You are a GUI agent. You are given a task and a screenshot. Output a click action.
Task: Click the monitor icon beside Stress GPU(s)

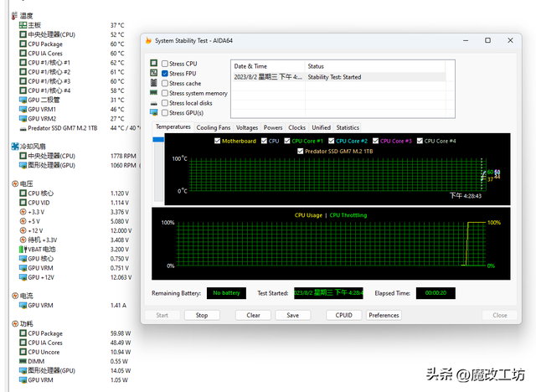point(154,112)
